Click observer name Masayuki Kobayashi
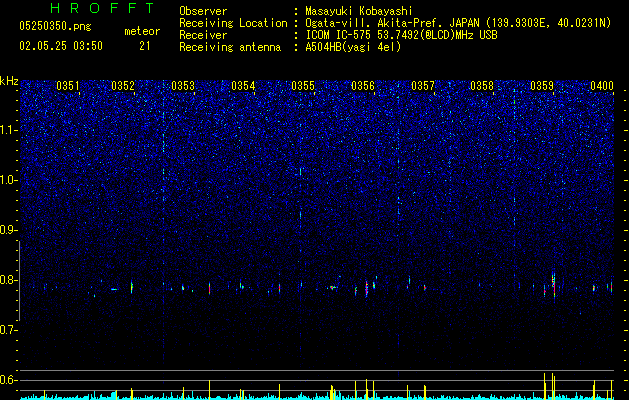 [359, 11]
